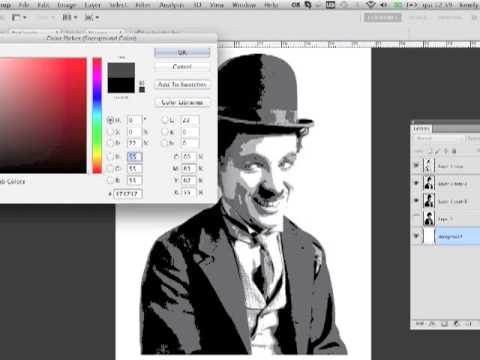
Task: Click inside the red saturation color field
Action: (43, 115)
